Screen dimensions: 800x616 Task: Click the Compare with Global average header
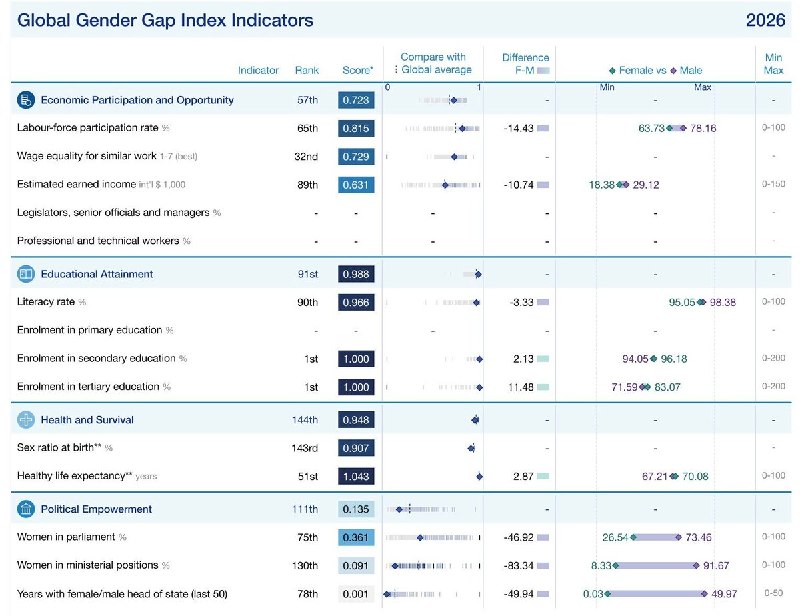pos(433,63)
